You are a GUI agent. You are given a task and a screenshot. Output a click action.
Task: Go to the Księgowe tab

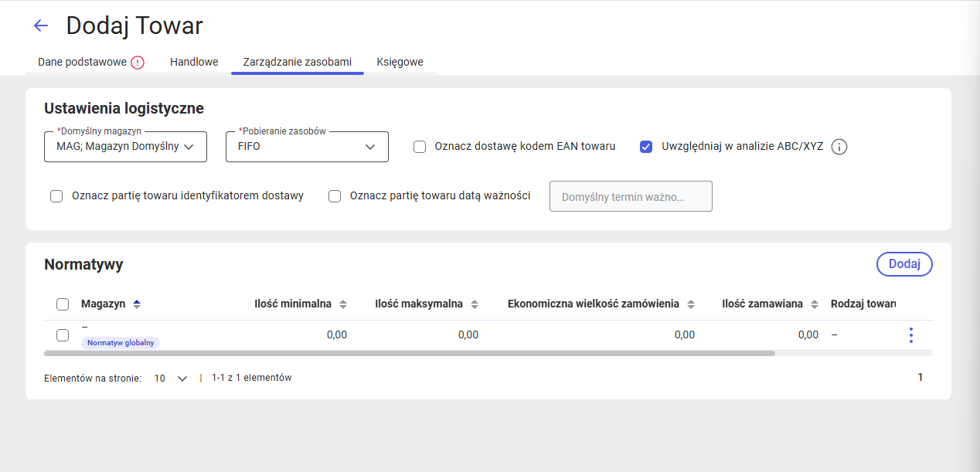click(x=400, y=62)
